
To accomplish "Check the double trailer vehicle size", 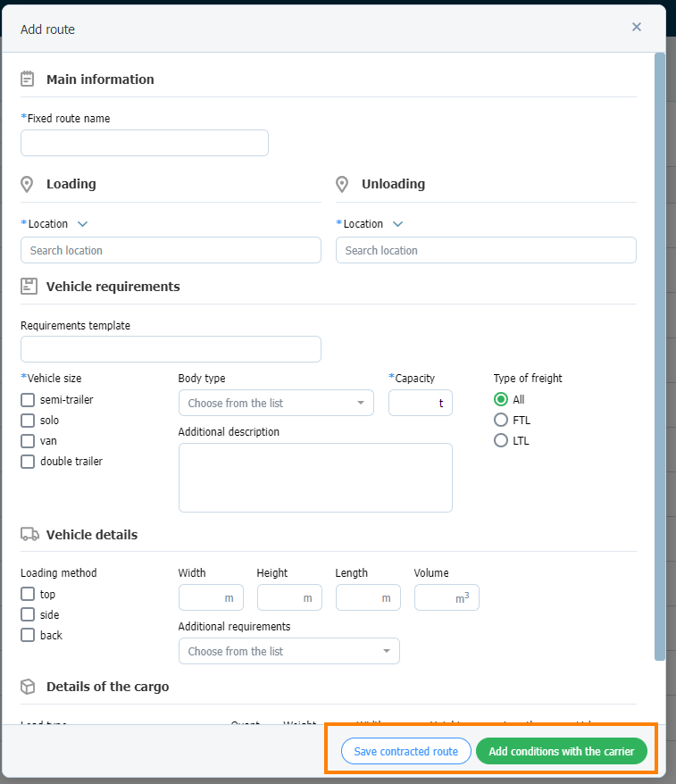I will click(28, 462).
